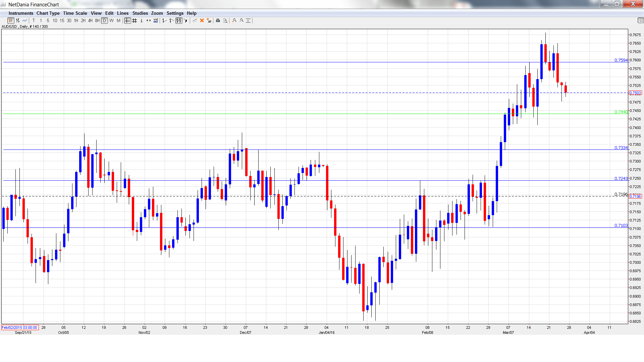Open the Instruments menu
The width and height of the screenshot is (644, 362).
[x=21, y=13]
